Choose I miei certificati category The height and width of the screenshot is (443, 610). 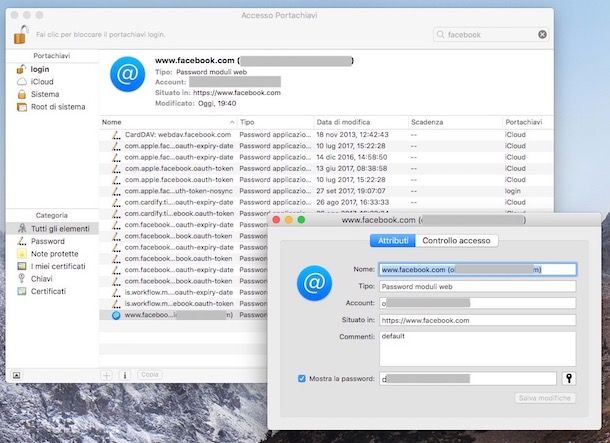(x=52, y=266)
